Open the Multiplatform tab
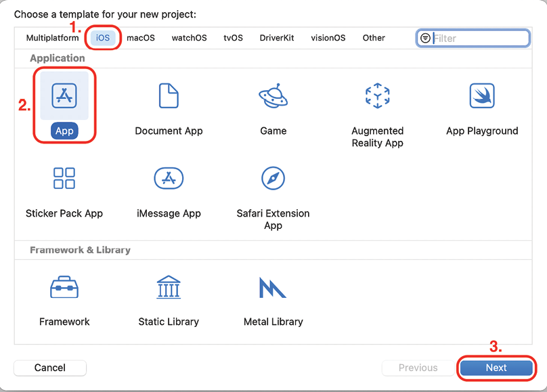This screenshot has width=547, height=392. pos(53,38)
